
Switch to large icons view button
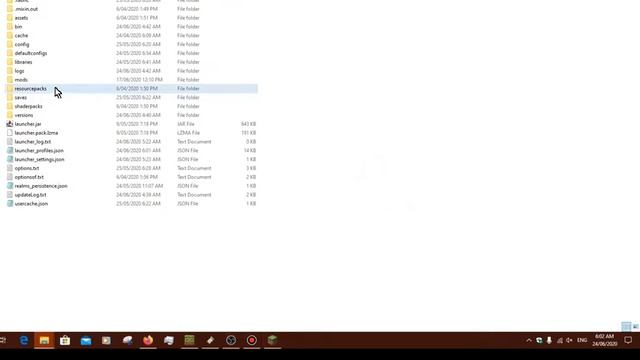tap(636, 326)
